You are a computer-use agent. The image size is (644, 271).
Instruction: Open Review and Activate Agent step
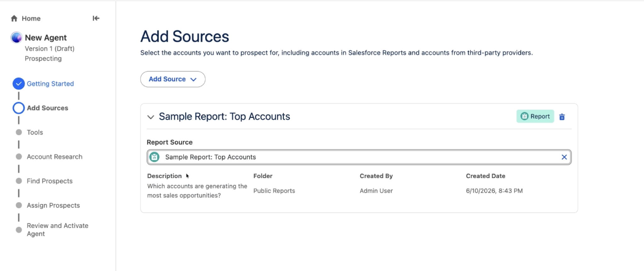pos(58,230)
